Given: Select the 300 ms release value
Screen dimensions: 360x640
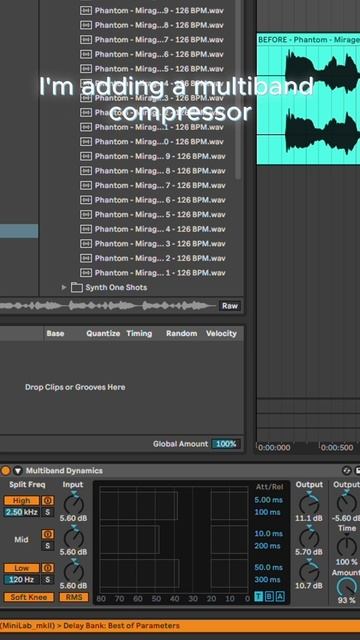Looking at the screenshot, I should click(x=267, y=580).
